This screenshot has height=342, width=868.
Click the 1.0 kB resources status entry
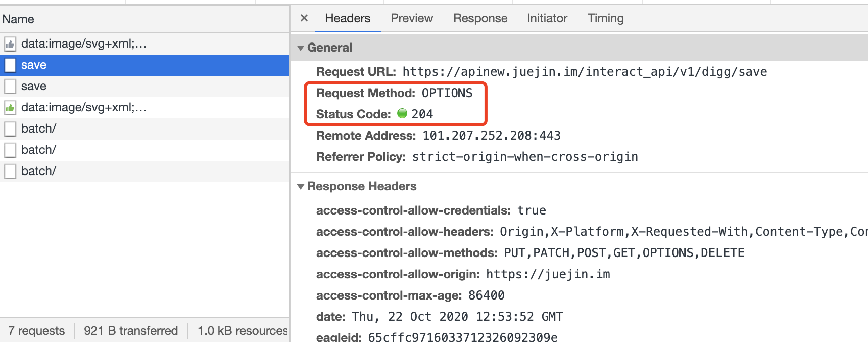(243, 331)
